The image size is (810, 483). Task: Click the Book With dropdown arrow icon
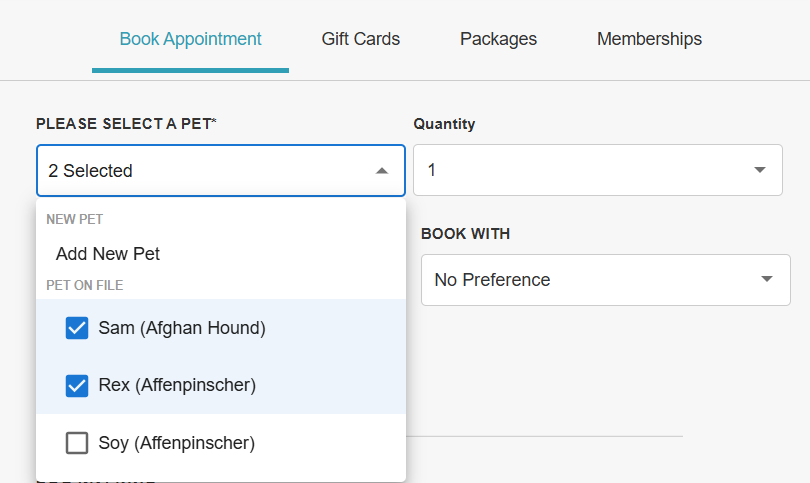pyautogui.click(x=767, y=279)
